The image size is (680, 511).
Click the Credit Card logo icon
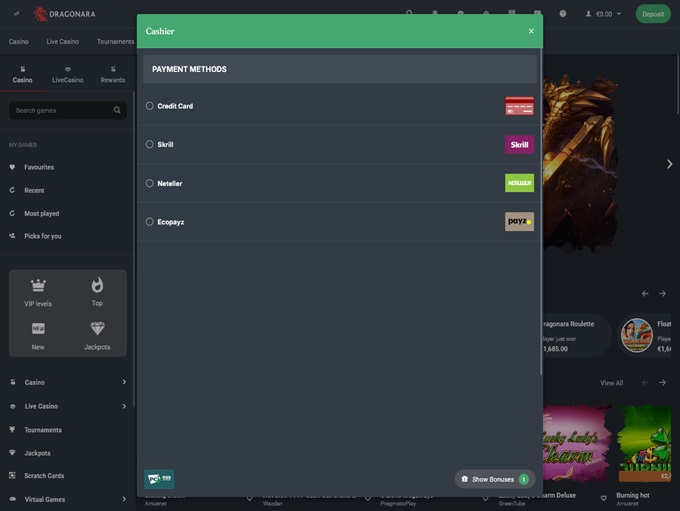coord(519,106)
